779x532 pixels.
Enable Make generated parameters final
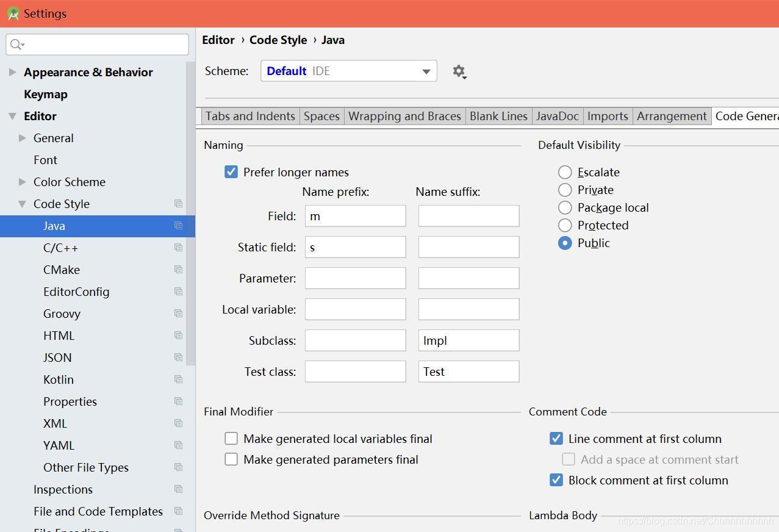tap(231, 459)
